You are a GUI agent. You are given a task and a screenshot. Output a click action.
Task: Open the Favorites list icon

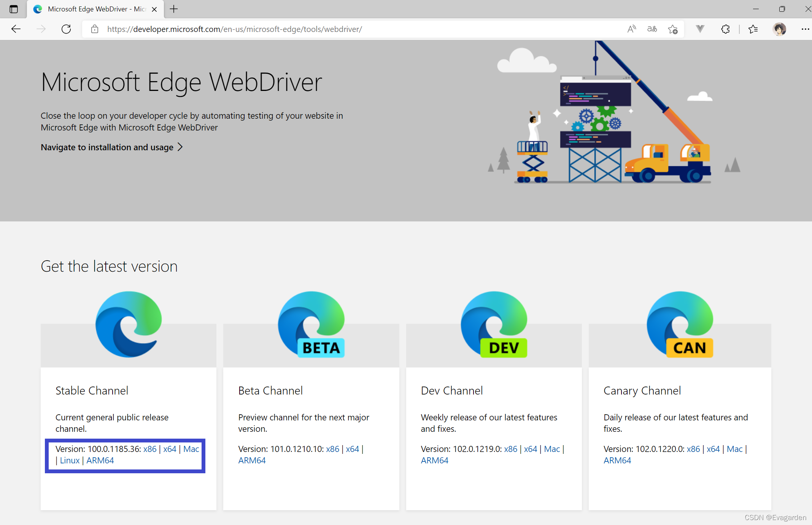tap(753, 29)
